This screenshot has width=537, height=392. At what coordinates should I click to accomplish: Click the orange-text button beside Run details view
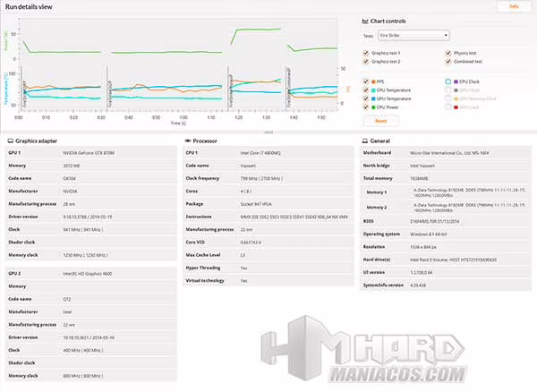click(x=514, y=6)
